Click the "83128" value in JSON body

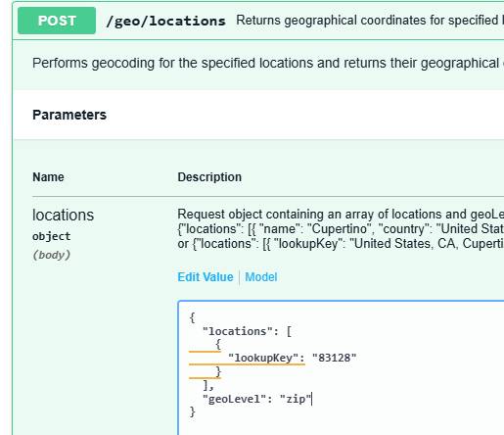pos(335,358)
